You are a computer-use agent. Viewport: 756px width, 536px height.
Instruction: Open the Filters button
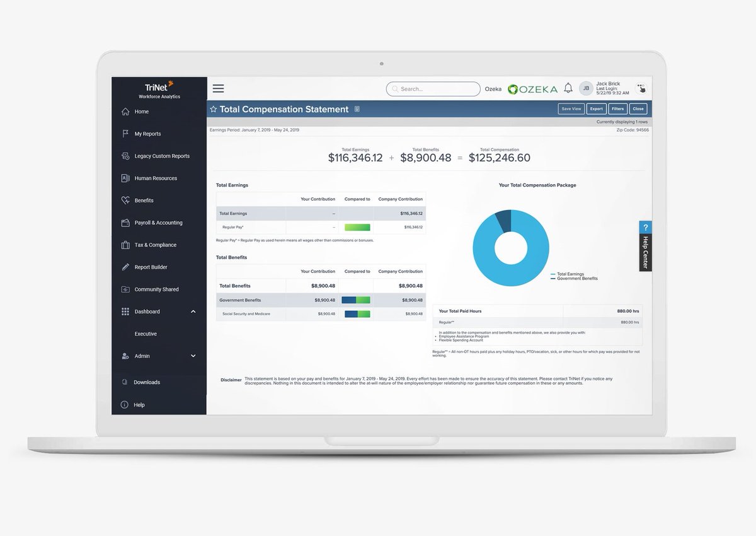click(617, 108)
